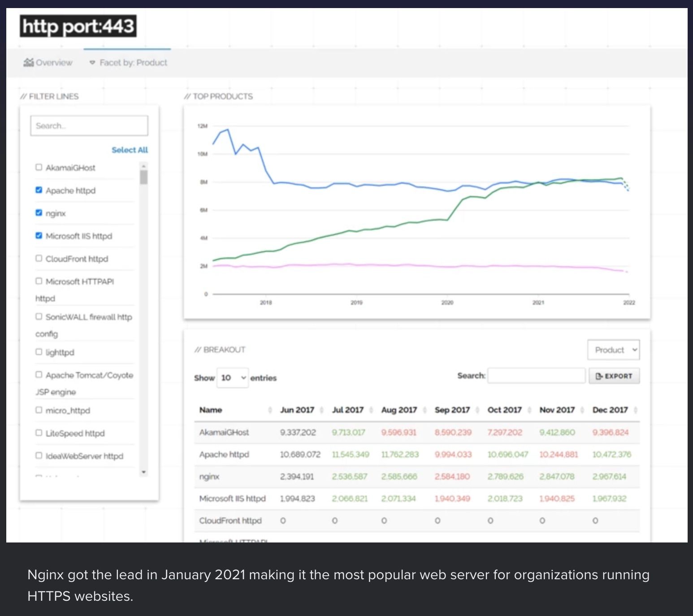Enable the LiteSpeed httpd checkbox
The width and height of the screenshot is (693, 616).
[39, 433]
